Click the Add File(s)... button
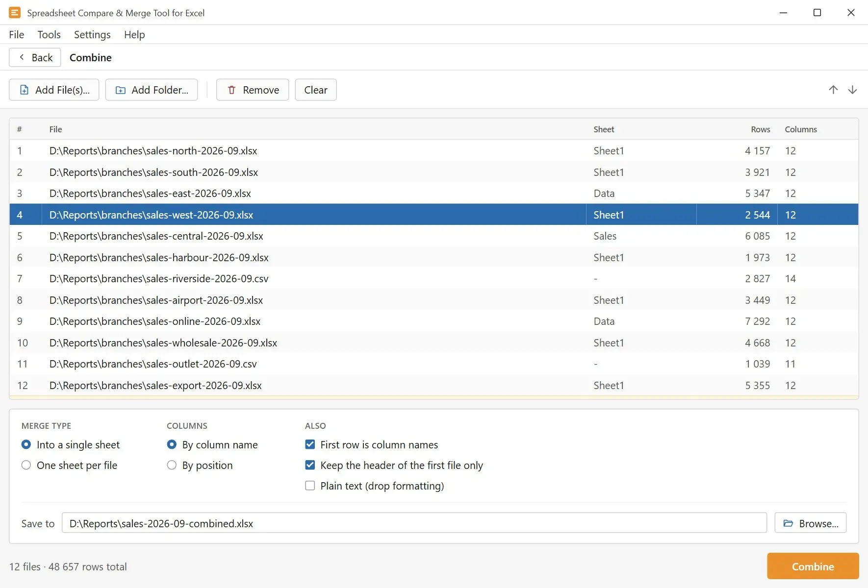This screenshot has width=868, height=588. [54, 90]
